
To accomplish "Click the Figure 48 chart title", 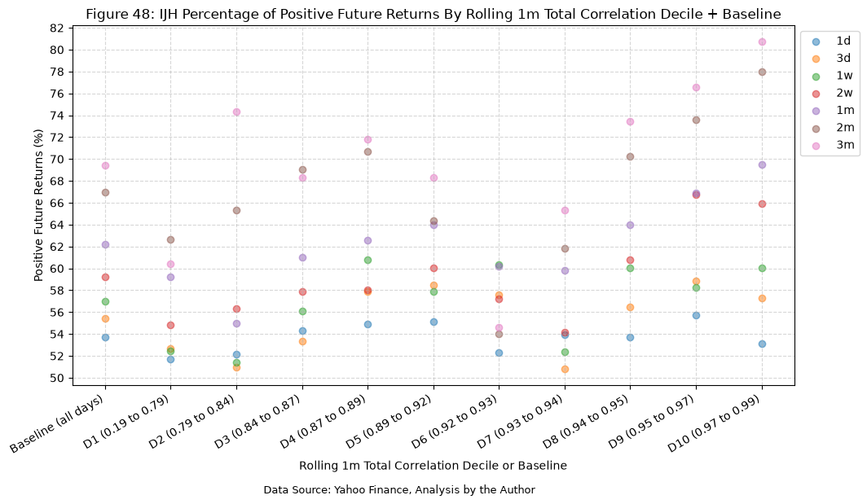I will click(x=433, y=15).
